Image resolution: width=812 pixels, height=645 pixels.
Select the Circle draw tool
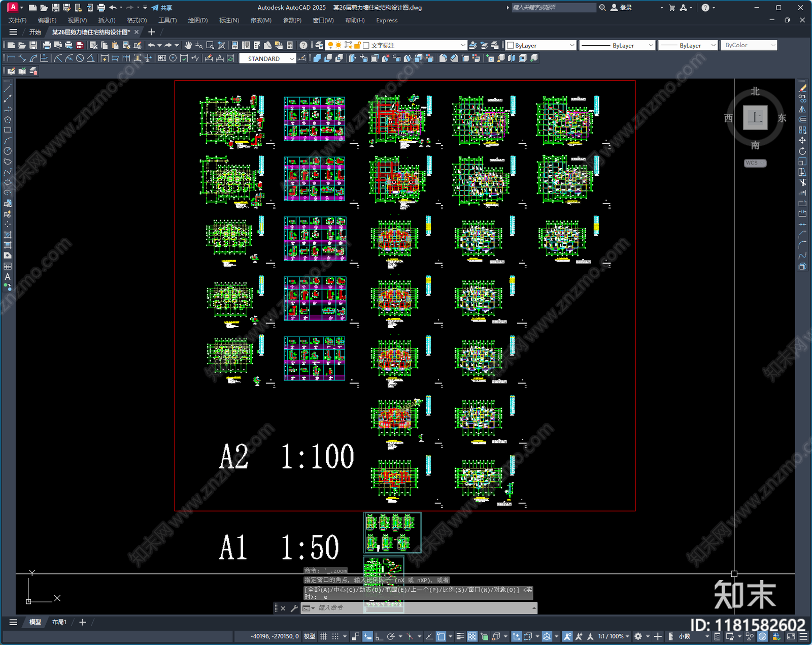[x=8, y=151]
